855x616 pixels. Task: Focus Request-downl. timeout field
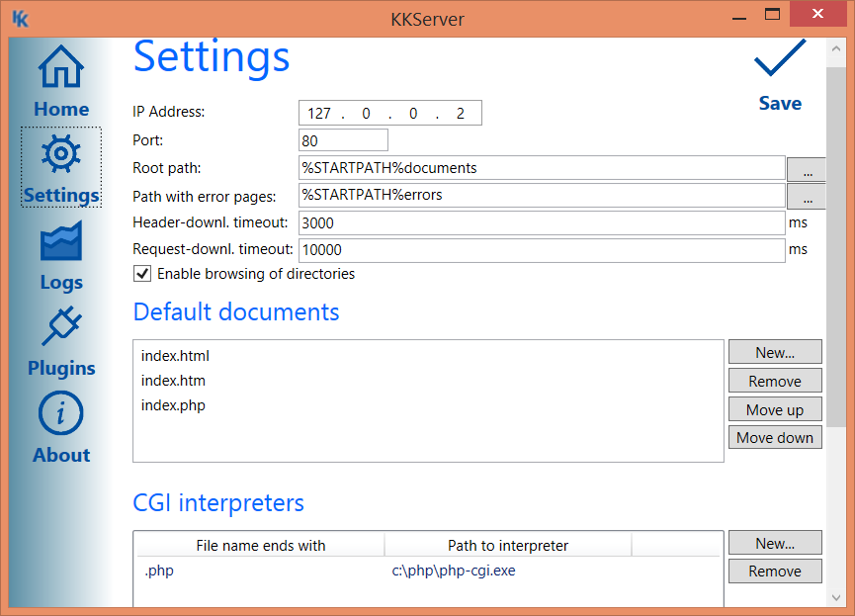click(542, 250)
